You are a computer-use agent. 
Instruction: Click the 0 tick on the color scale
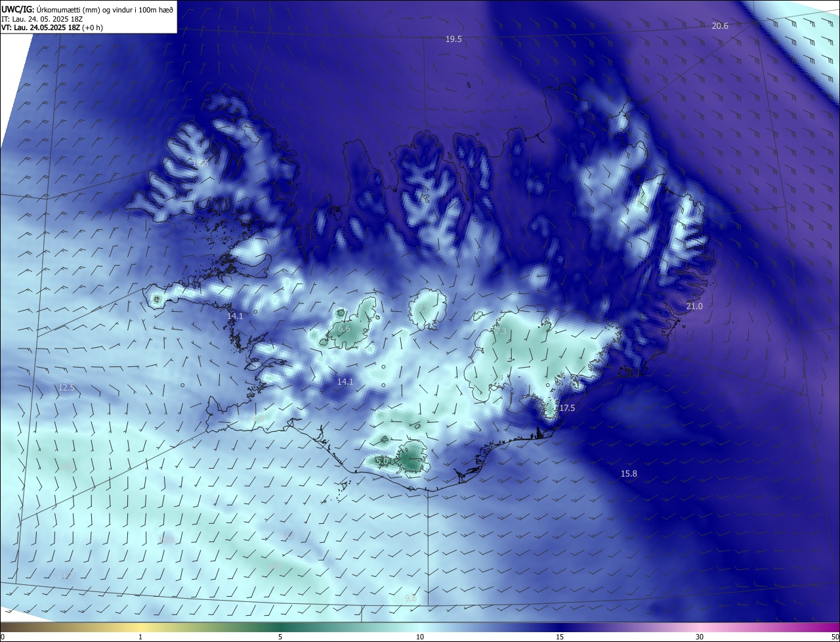coord(2,637)
